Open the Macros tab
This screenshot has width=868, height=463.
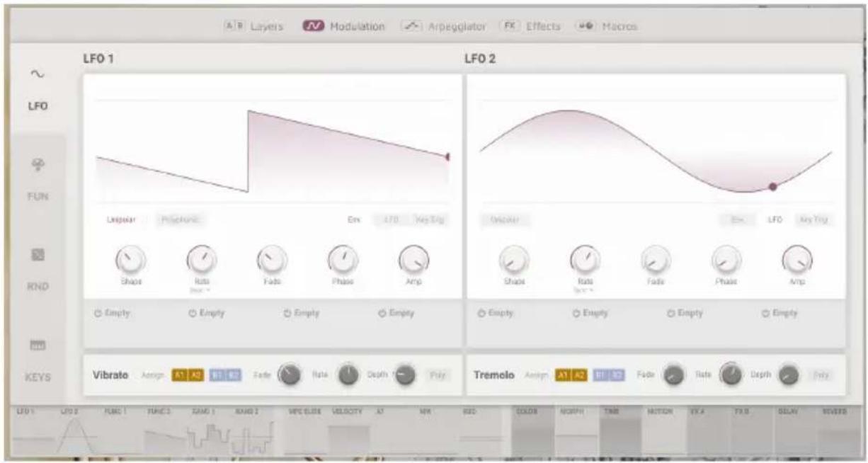[x=607, y=26]
